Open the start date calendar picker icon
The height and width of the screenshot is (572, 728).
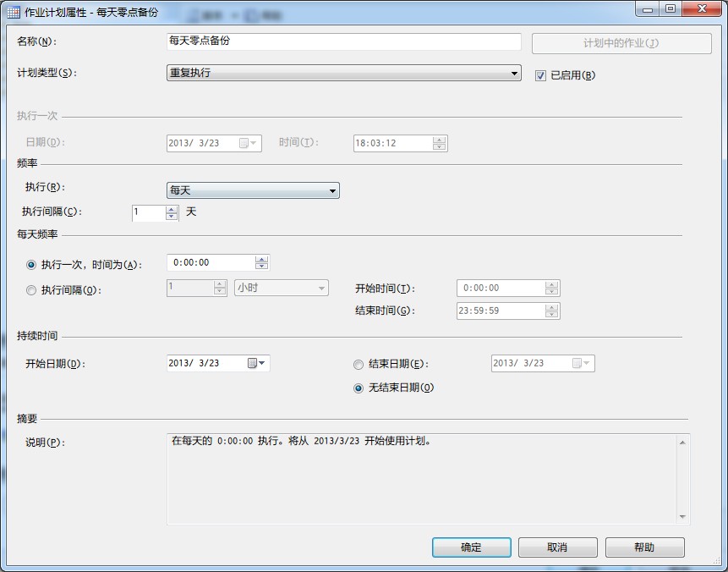point(252,363)
